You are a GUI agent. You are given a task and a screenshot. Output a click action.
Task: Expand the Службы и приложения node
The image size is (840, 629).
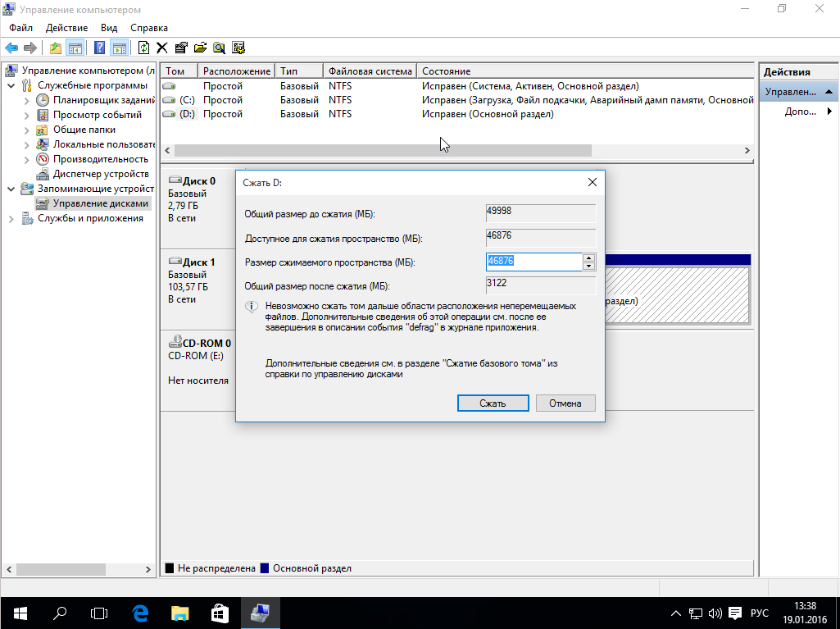click(11, 218)
